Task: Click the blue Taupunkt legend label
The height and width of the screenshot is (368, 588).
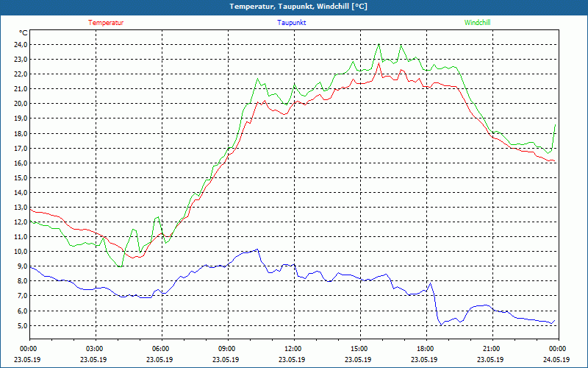Action: coord(291,23)
